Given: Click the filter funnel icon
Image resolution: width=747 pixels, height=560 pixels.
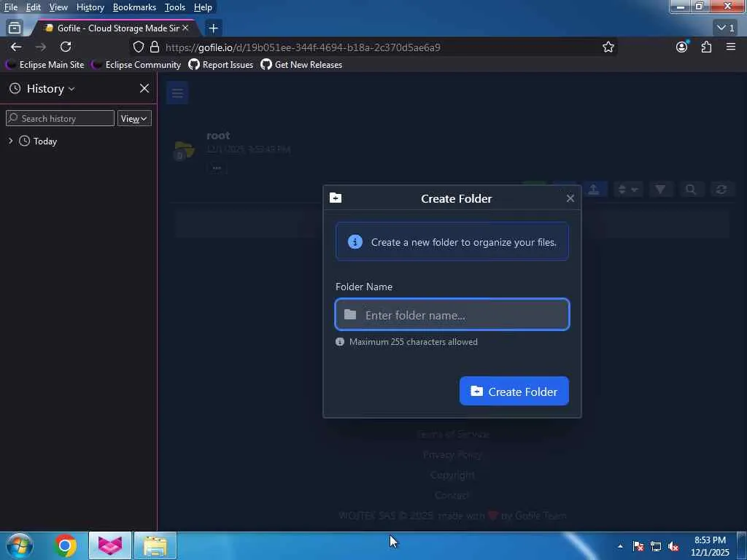Looking at the screenshot, I should (659, 190).
